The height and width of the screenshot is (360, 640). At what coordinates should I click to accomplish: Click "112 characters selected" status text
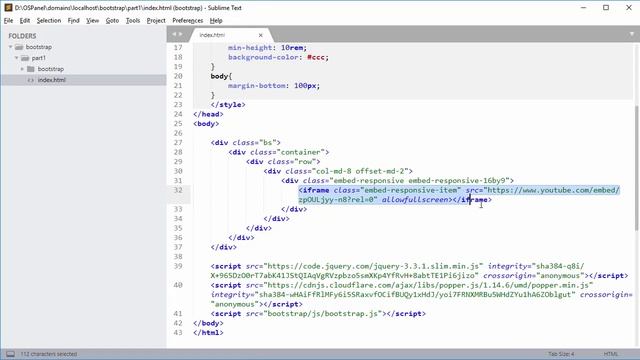coord(49,354)
